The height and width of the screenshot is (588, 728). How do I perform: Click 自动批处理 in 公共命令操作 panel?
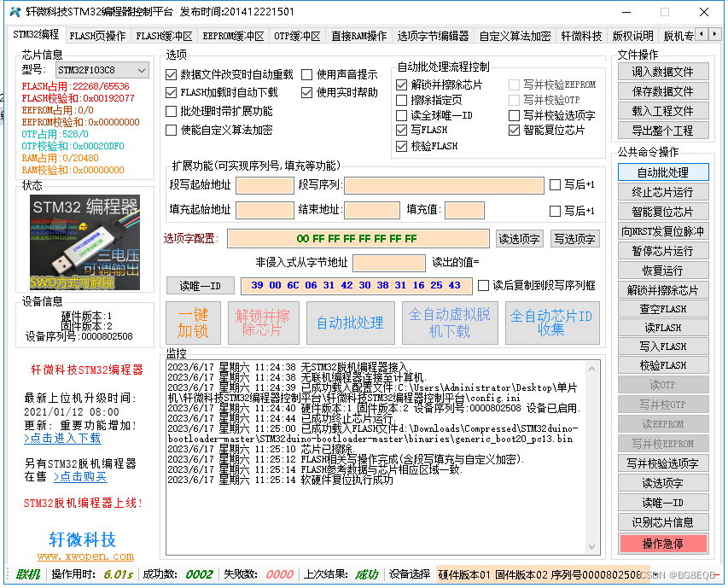click(x=663, y=172)
